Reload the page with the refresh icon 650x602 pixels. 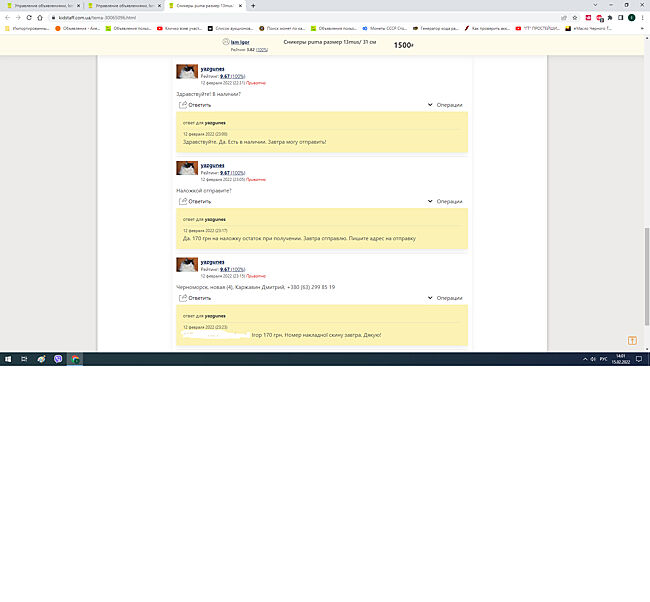pyautogui.click(x=30, y=17)
